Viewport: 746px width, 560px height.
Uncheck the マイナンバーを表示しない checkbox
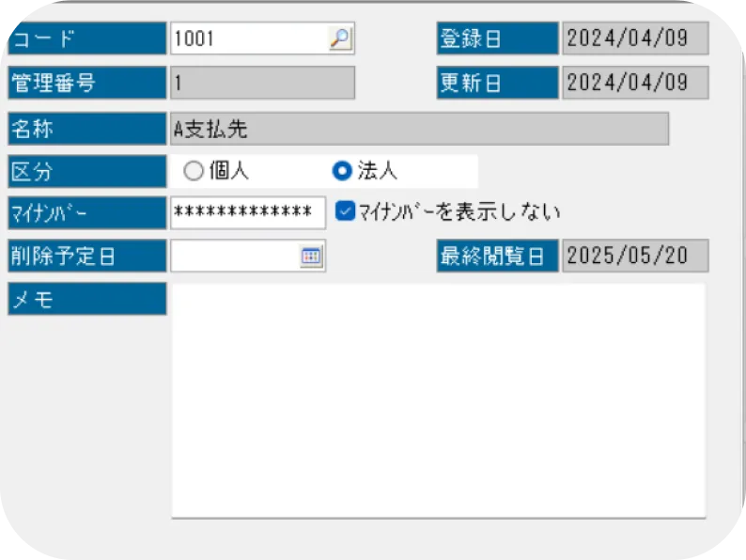pyautogui.click(x=345, y=212)
